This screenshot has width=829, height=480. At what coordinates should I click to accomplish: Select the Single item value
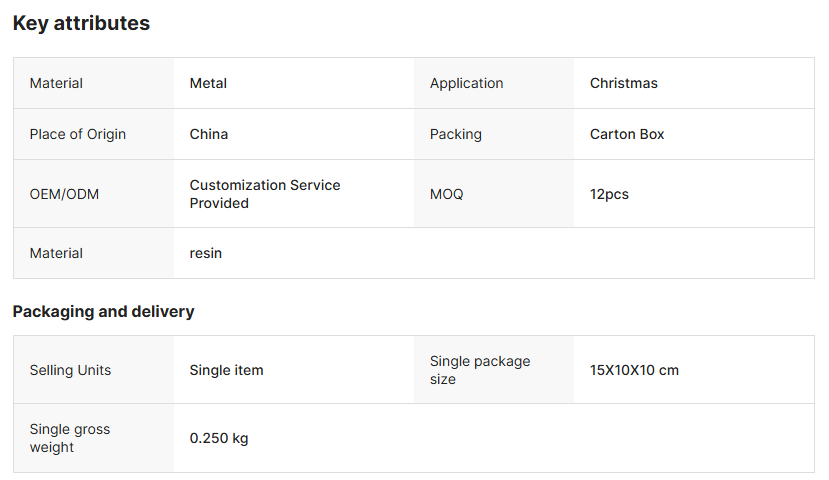[226, 370]
